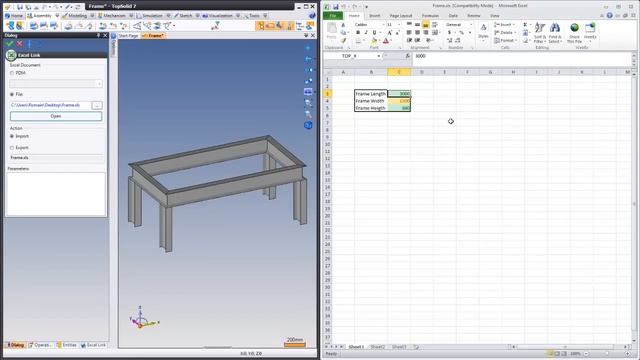This screenshot has width=640, height=360.
Task: Click the blue cube view icon in viewport
Action: tap(308, 125)
